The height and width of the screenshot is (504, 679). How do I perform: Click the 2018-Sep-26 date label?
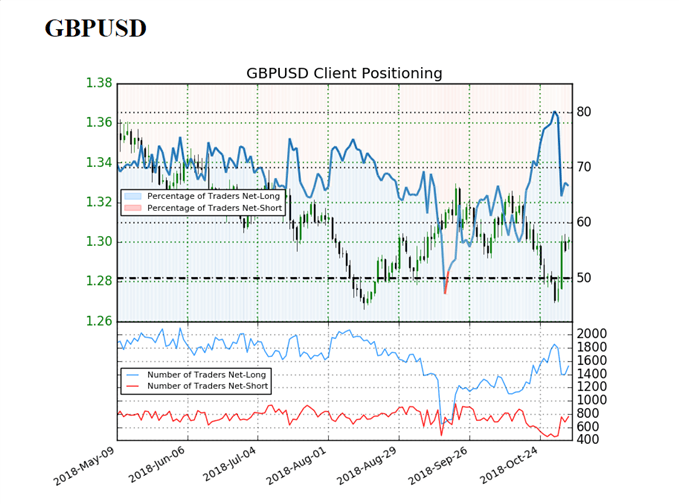(x=438, y=466)
